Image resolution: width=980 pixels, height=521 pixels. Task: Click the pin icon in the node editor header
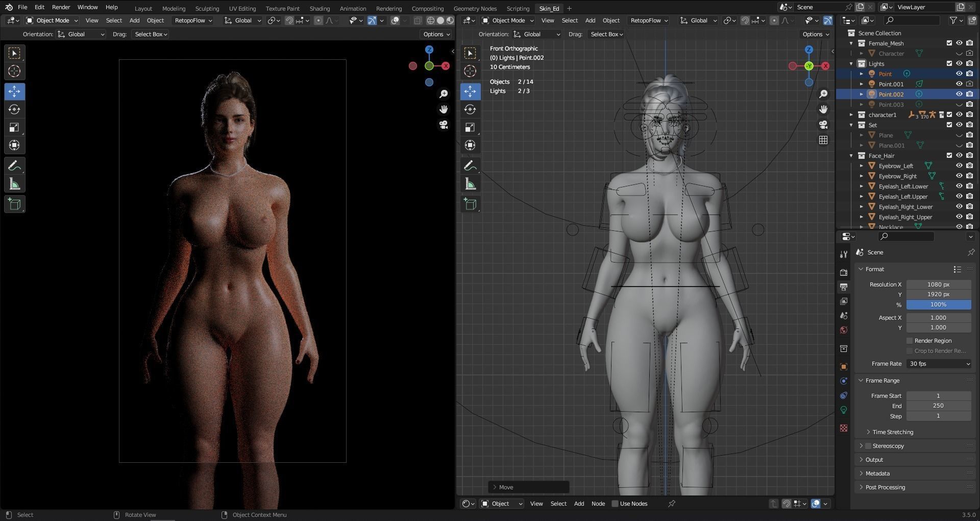point(672,504)
